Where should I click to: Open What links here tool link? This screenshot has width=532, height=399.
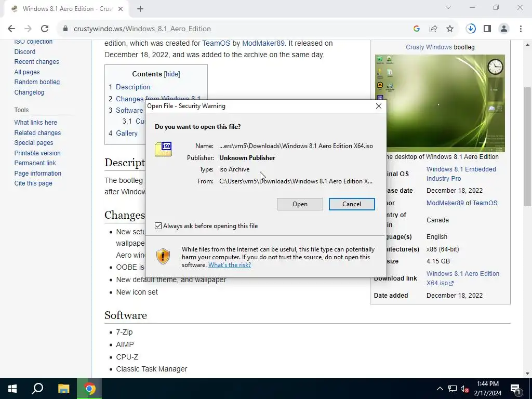coord(36,123)
